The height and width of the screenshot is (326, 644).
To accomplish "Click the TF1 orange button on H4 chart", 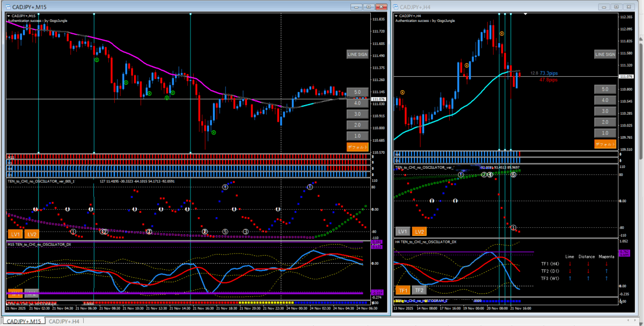I will tap(402, 290).
